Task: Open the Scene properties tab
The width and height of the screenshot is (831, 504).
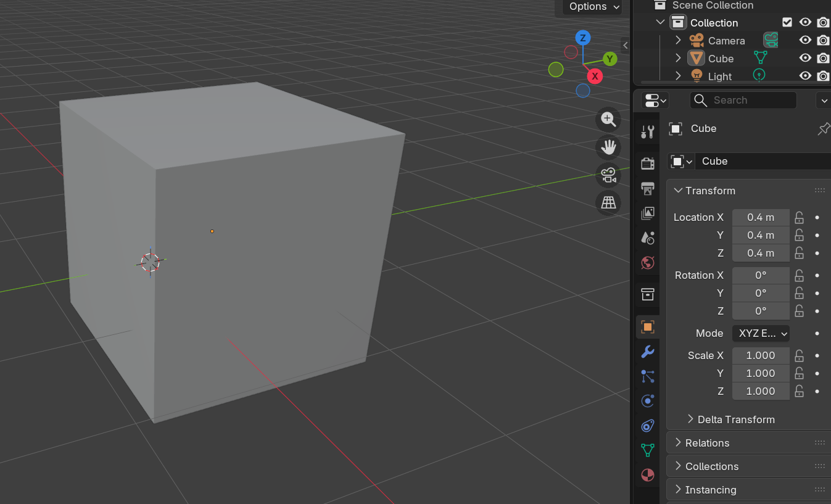Action: tap(647, 238)
